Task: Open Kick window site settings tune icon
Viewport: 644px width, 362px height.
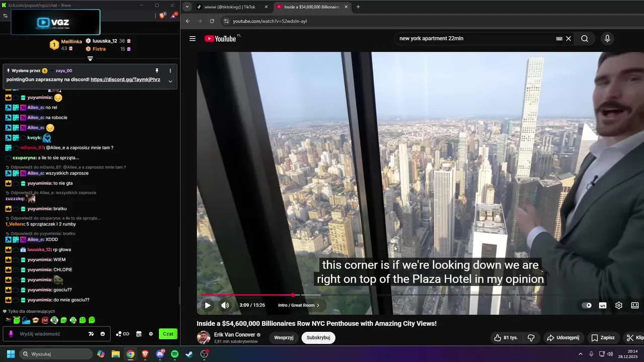Action: tap(5, 16)
